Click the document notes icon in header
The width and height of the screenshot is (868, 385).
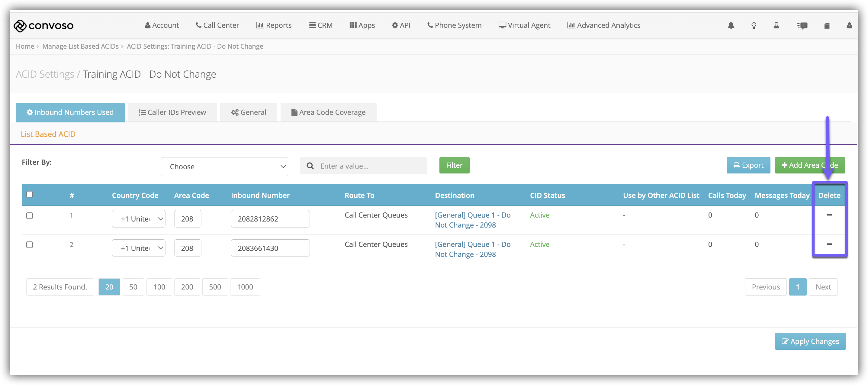pos(827,26)
